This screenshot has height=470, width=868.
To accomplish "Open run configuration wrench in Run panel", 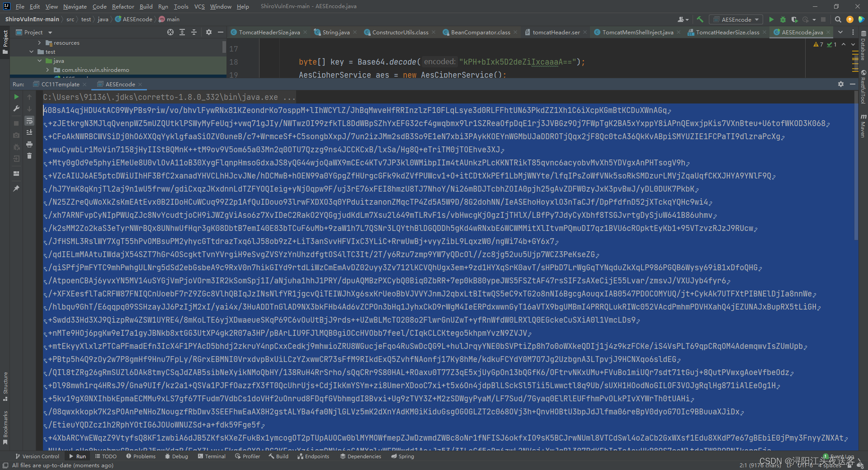I will tap(16, 108).
